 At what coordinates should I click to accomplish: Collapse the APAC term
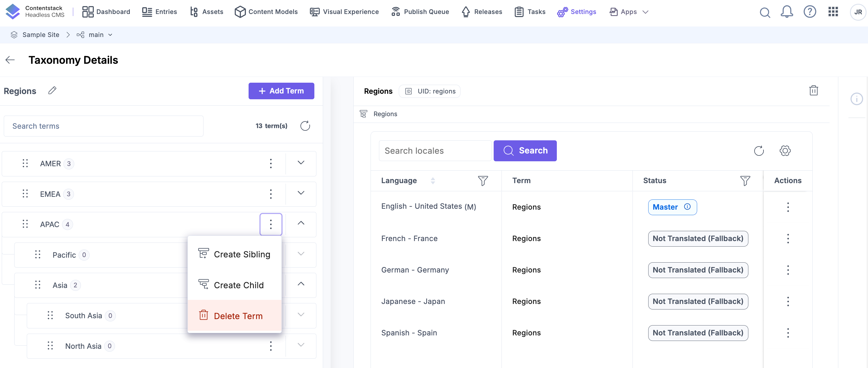301,223
